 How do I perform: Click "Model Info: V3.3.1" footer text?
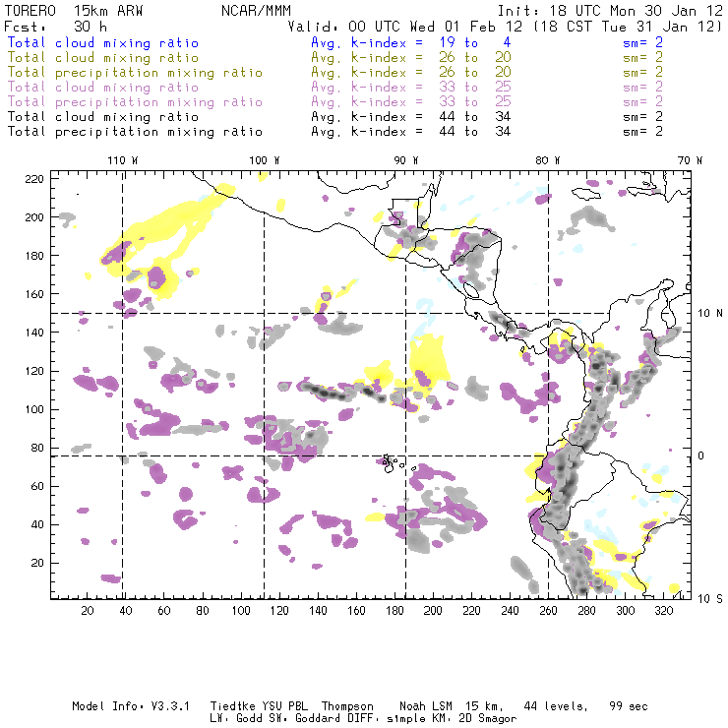(131, 706)
